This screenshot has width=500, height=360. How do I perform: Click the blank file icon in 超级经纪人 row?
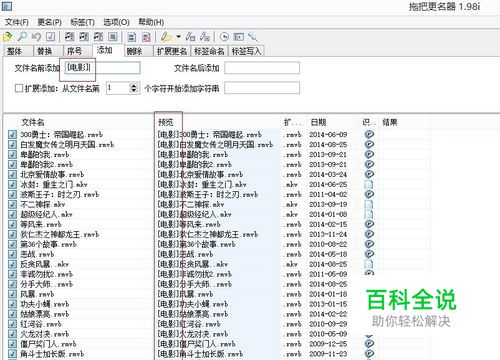369,214
